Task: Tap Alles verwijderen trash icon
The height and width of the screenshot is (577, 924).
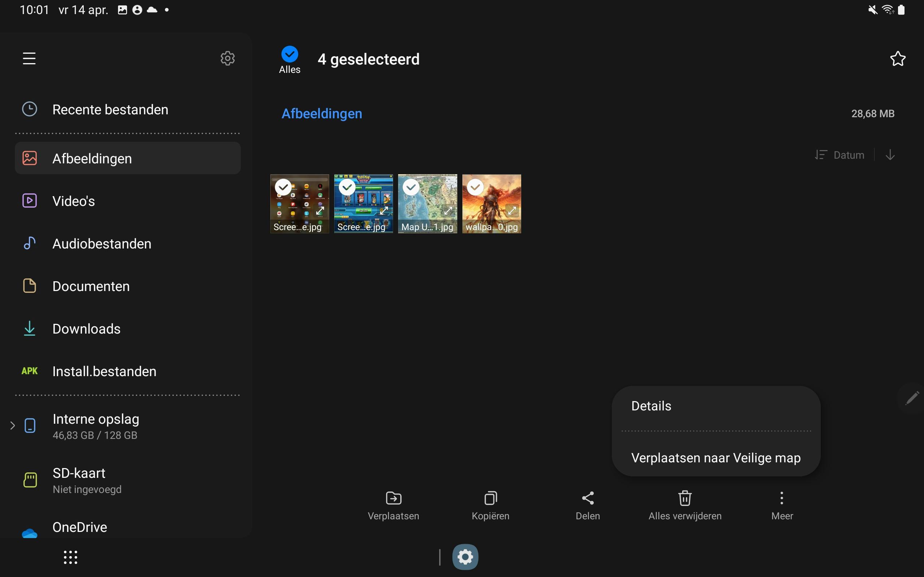Action: coord(685,498)
